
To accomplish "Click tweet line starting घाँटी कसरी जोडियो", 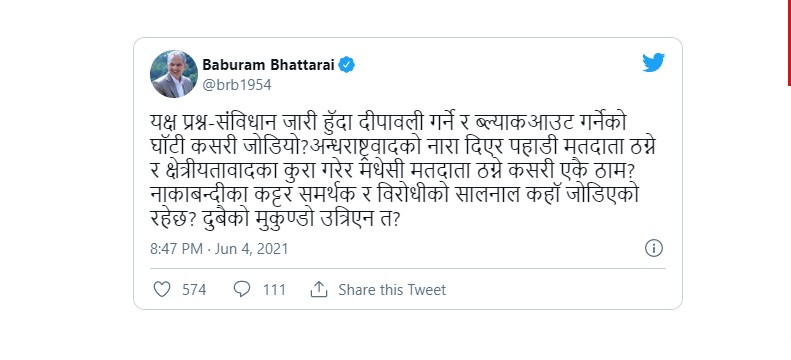I will coord(403,147).
